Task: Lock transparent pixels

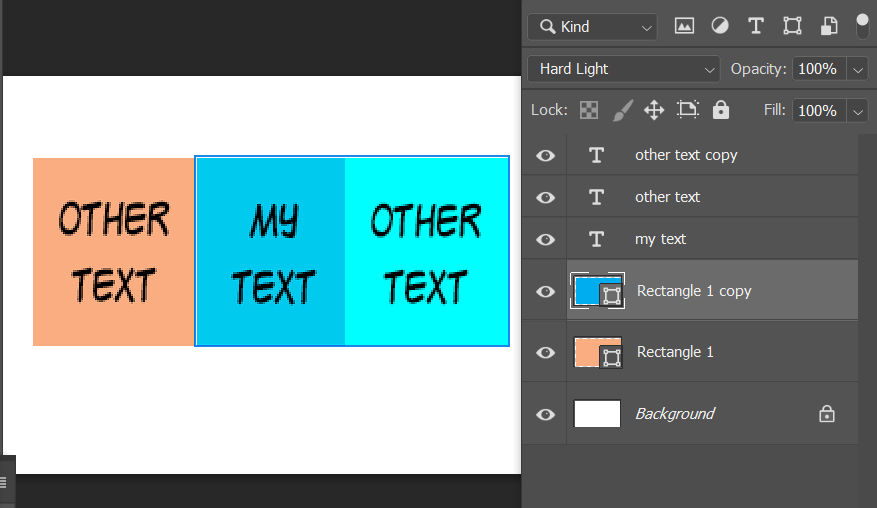Action: click(x=588, y=110)
